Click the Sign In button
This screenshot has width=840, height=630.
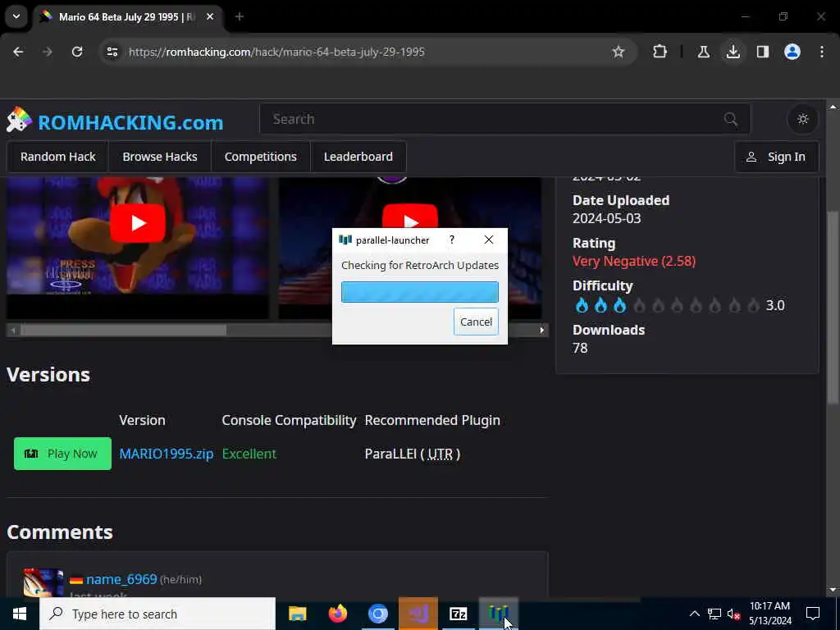[776, 157]
